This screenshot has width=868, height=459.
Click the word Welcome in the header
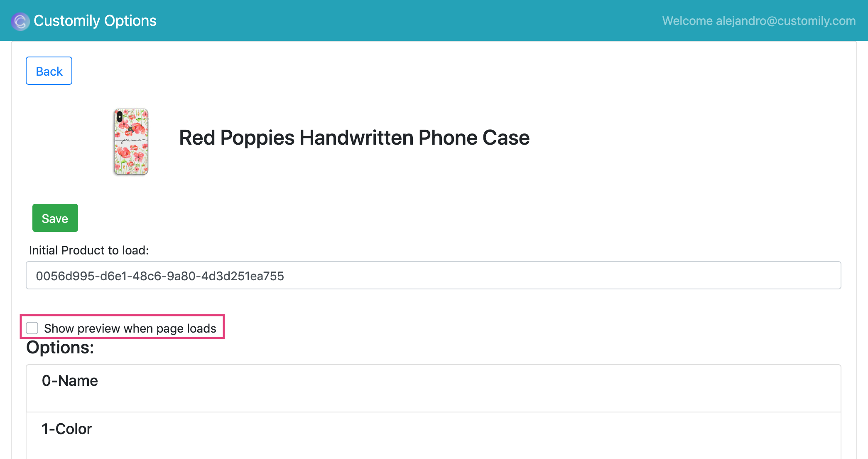click(x=687, y=21)
